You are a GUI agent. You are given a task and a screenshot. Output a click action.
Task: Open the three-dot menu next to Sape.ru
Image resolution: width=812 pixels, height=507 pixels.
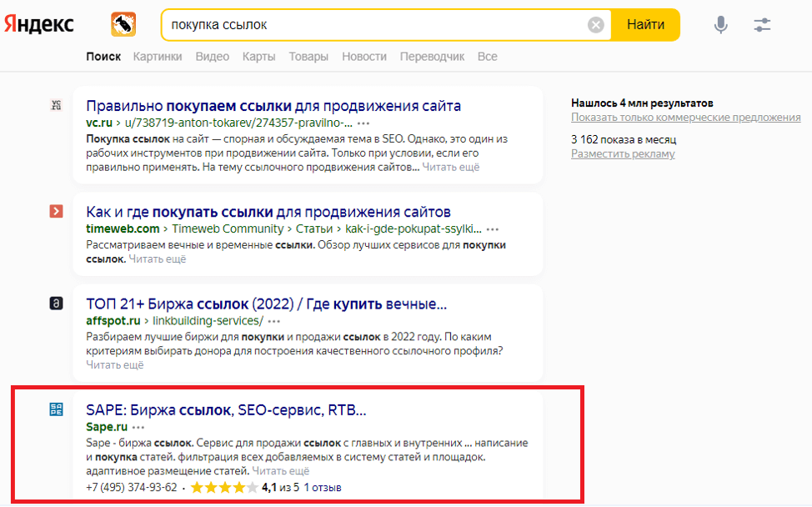point(138,428)
